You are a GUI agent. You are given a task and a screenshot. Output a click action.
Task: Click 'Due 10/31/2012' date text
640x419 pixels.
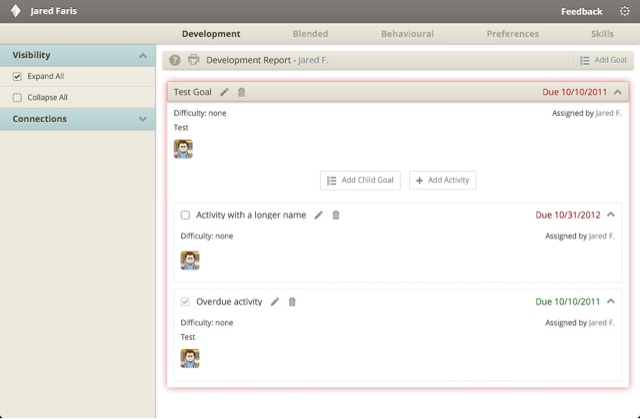(x=568, y=215)
